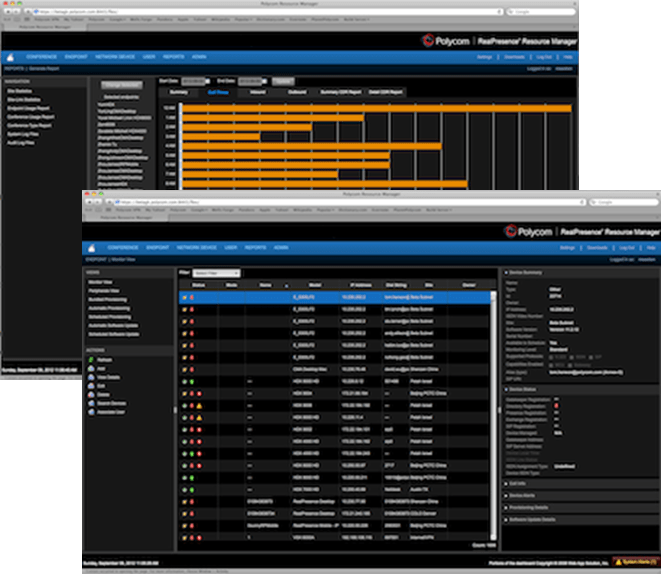Click the View Details action icon

click(x=91, y=377)
